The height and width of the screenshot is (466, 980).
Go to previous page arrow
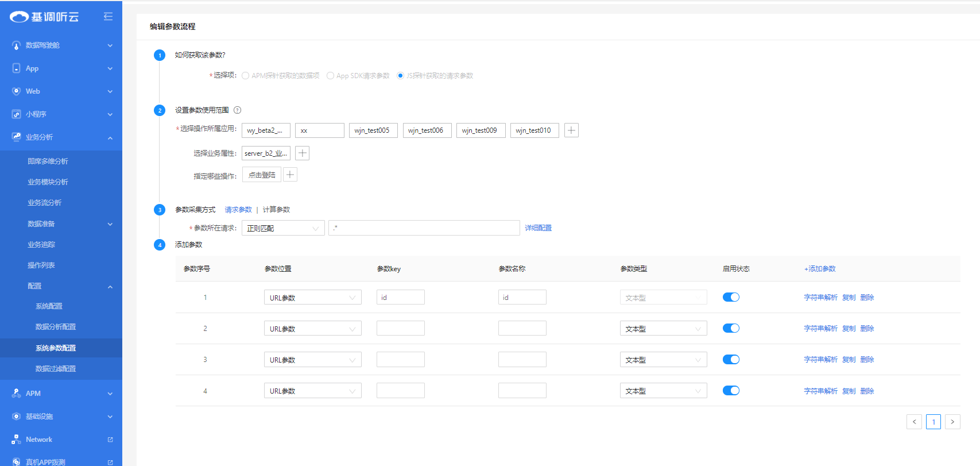(915, 422)
